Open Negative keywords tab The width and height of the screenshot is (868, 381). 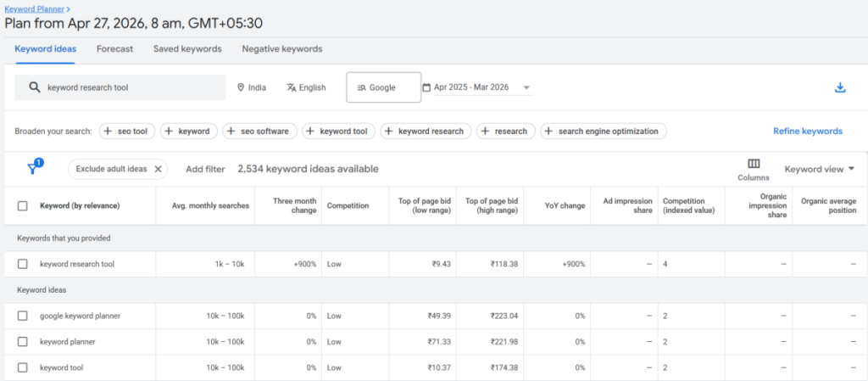(x=281, y=48)
